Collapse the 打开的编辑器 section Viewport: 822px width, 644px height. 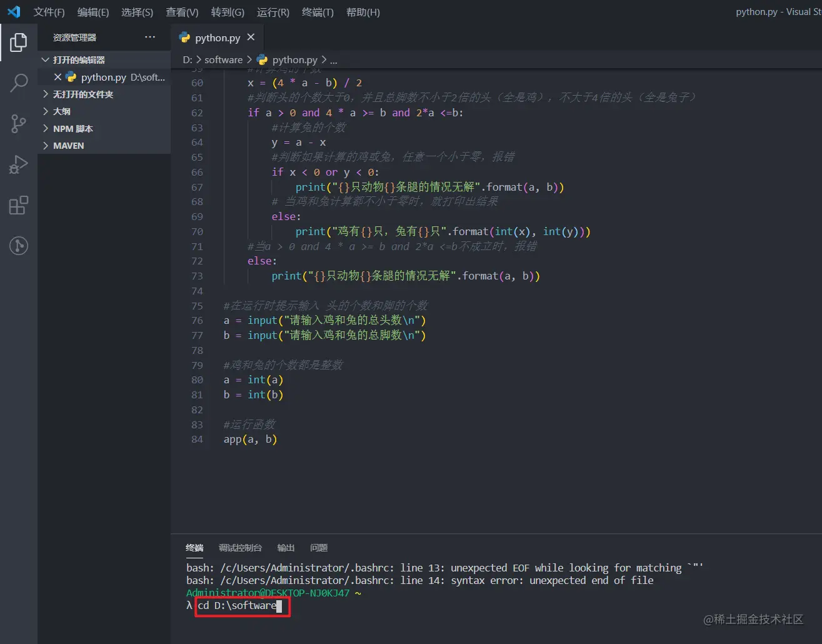(104, 60)
